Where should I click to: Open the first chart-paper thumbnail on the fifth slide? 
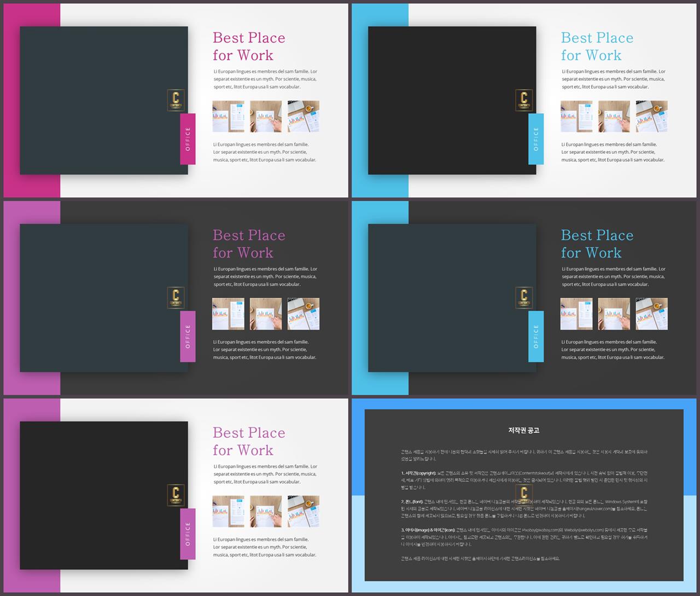pyautogui.click(x=228, y=511)
